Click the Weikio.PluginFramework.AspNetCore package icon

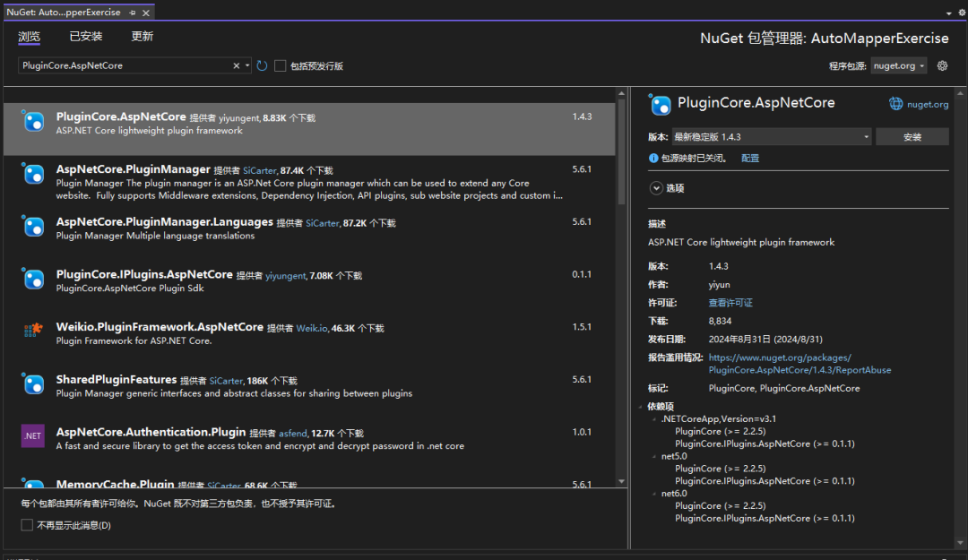[x=33, y=331]
